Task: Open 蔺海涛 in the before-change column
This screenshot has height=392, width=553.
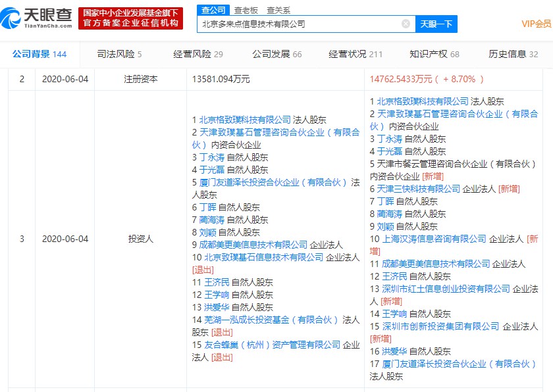Action: tap(211, 220)
